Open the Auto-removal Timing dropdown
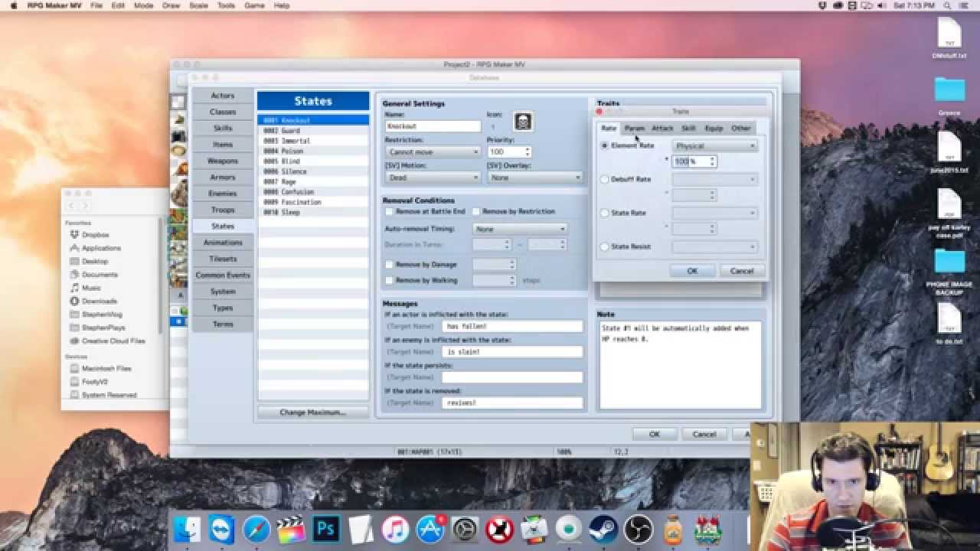Viewport: 980px width, 551px height. coord(520,229)
